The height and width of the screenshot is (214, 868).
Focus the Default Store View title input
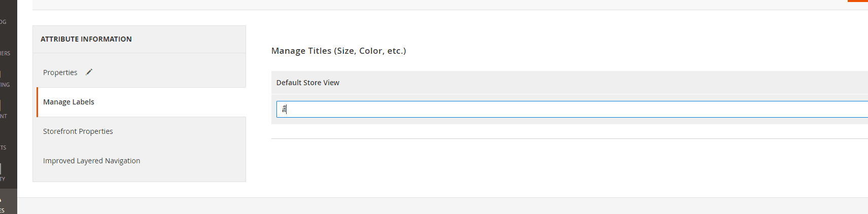(x=572, y=109)
